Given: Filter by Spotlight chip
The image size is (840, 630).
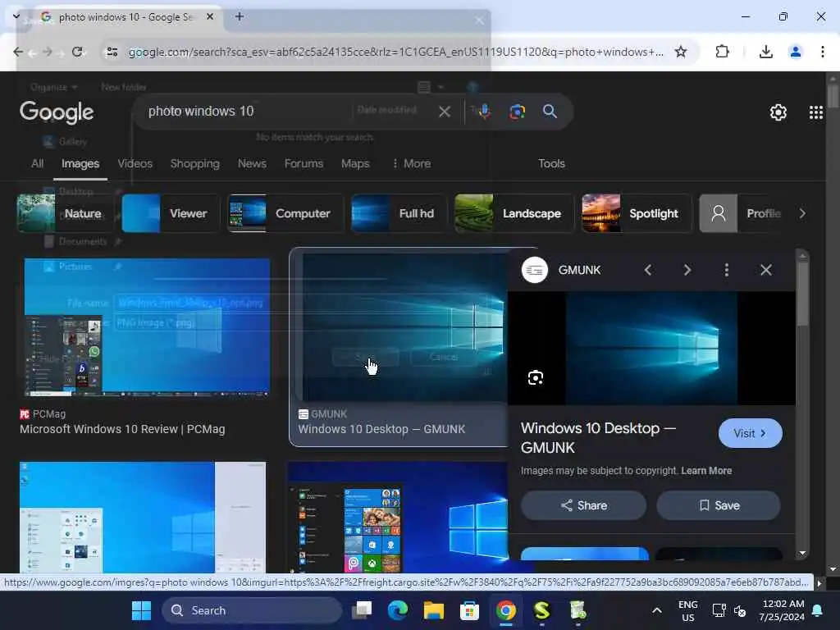Looking at the screenshot, I should click(637, 213).
